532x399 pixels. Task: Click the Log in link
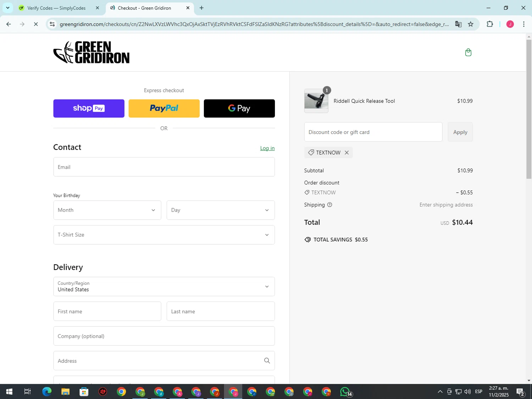tap(267, 148)
